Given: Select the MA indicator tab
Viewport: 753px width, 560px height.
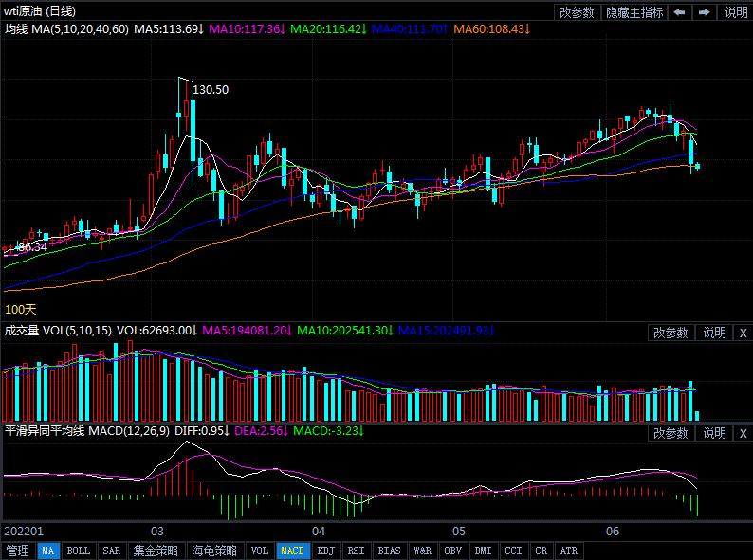Looking at the screenshot, I should 47,551.
